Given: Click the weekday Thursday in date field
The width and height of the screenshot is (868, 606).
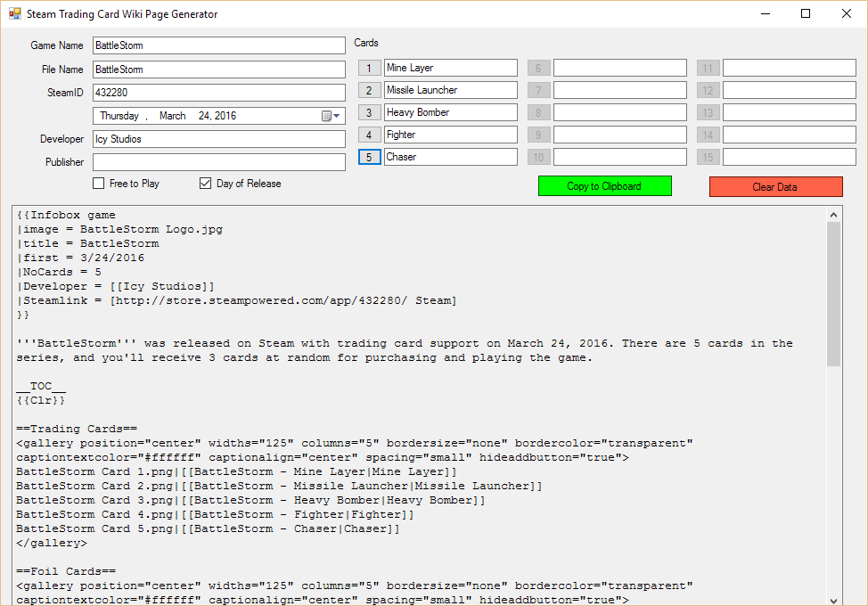Looking at the screenshot, I should (x=119, y=116).
